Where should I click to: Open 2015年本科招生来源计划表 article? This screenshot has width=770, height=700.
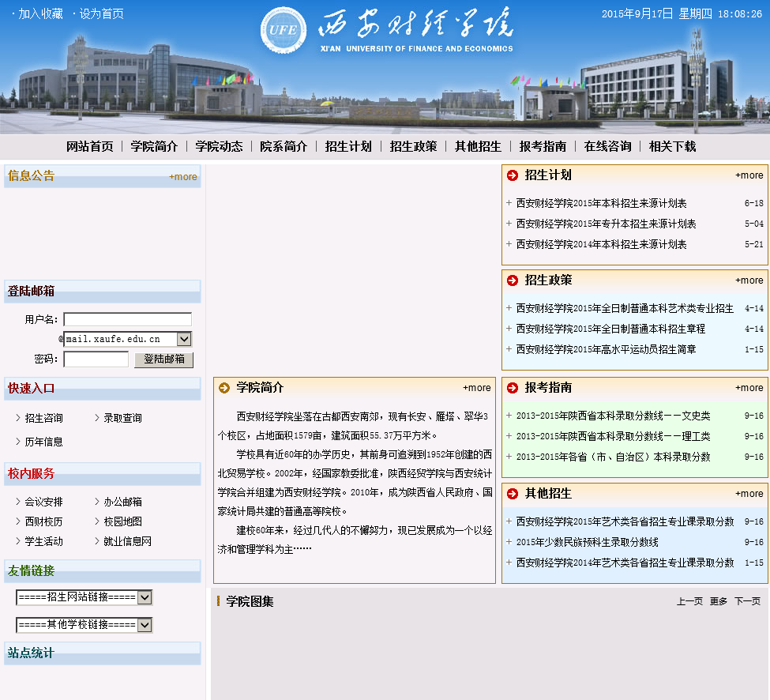(601, 203)
